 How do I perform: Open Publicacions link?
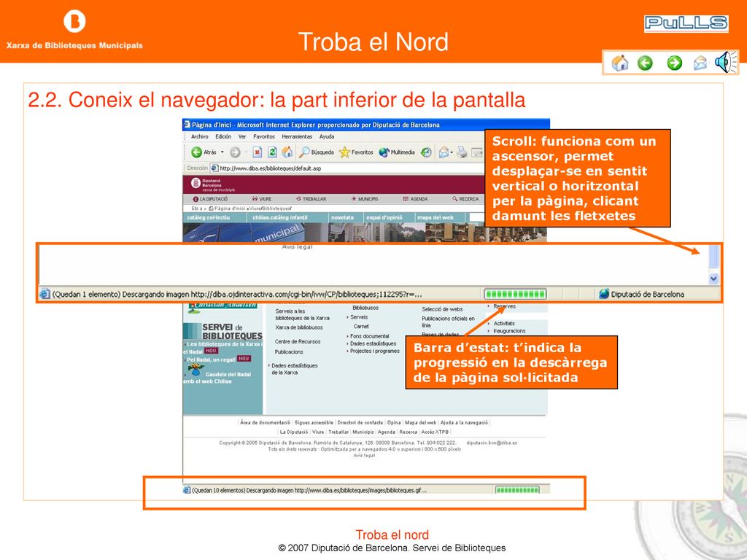tap(289, 352)
